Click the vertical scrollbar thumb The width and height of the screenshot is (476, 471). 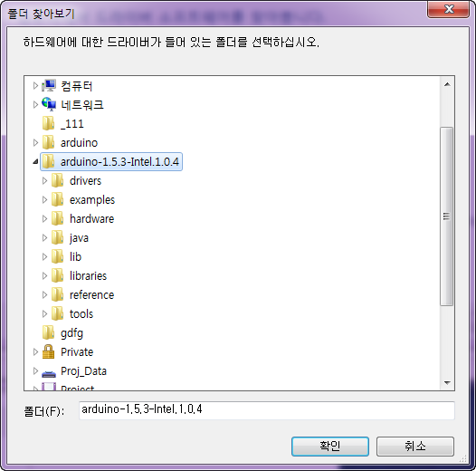[446, 216]
